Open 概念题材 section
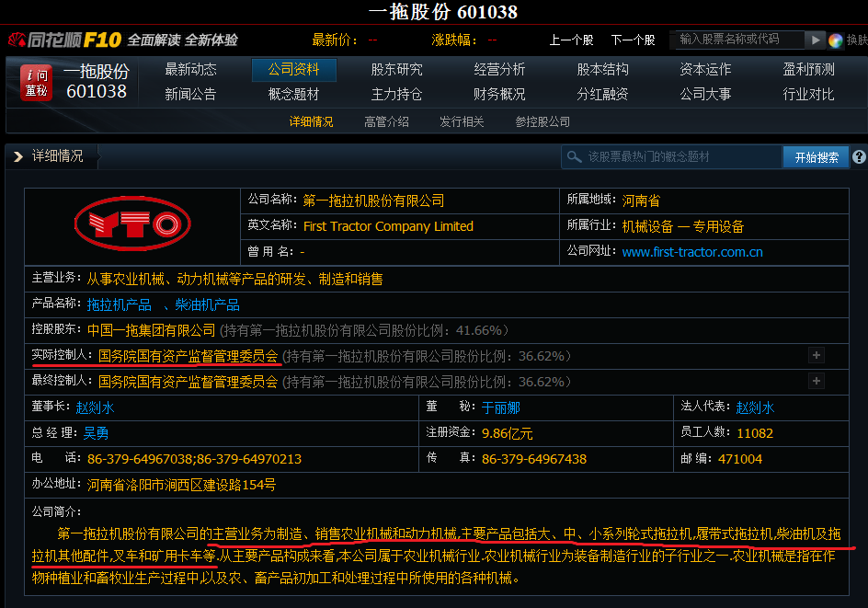The height and width of the screenshot is (608, 868). coord(294,94)
